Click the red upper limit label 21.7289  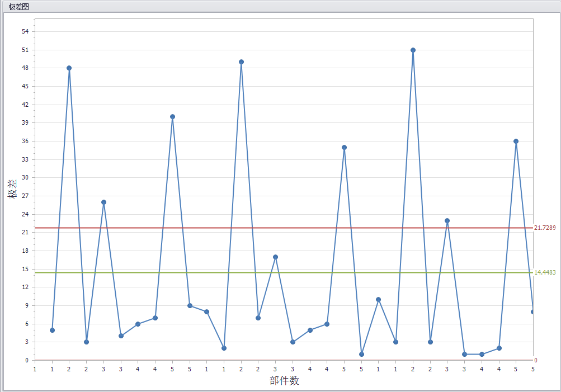[544, 228]
